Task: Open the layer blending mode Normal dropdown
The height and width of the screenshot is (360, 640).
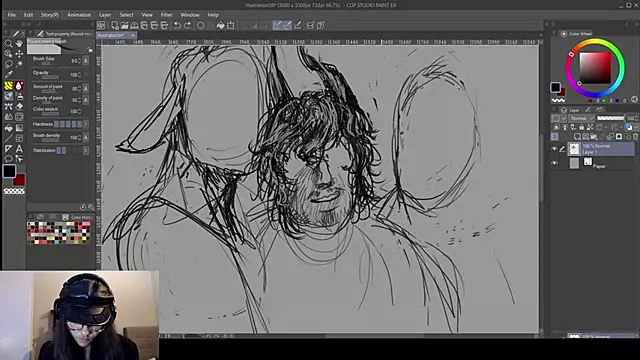Action: click(x=582, y=118)
